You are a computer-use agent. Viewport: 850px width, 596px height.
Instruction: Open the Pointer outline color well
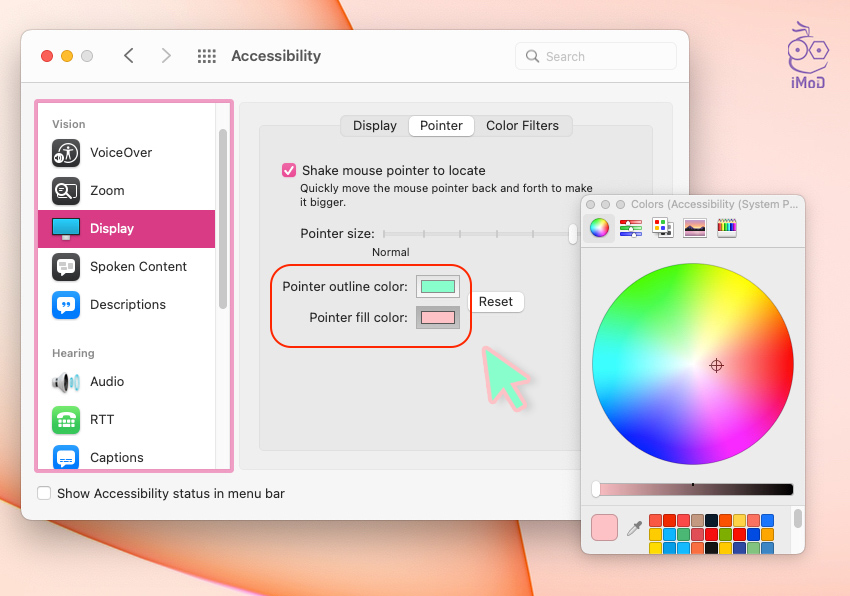[437, 287]
